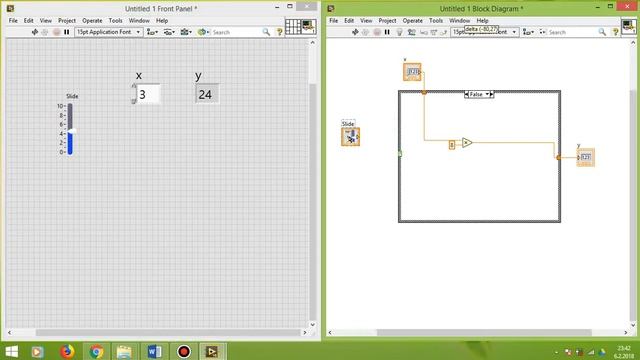Screen dimensions: 640x360
Task: Open the case selector label dropdown showing False
Action: pos(479,94)
